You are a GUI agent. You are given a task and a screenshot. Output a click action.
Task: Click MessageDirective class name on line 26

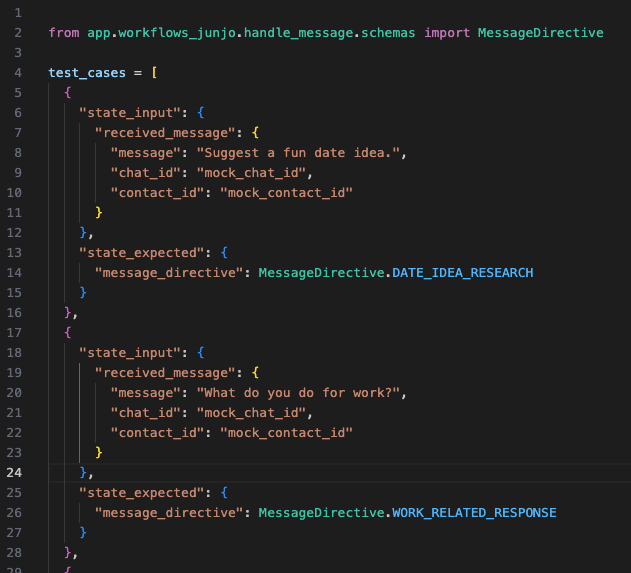point(322,513)
